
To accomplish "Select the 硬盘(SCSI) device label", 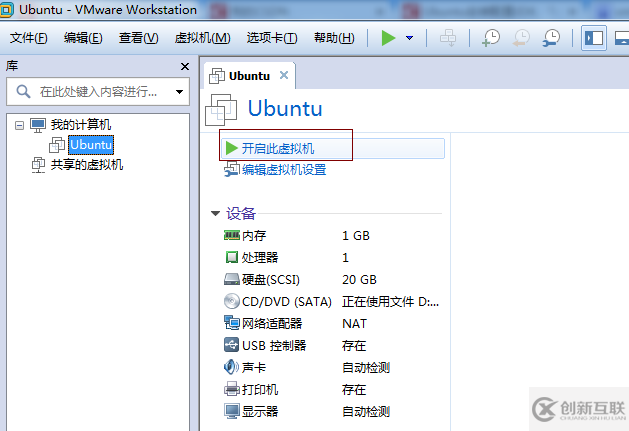I will [271, 280].
